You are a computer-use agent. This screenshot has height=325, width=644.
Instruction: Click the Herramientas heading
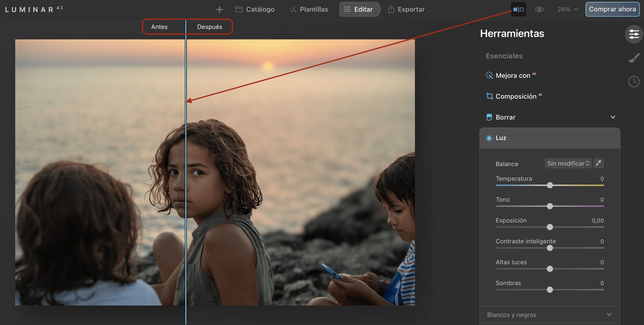512,33
